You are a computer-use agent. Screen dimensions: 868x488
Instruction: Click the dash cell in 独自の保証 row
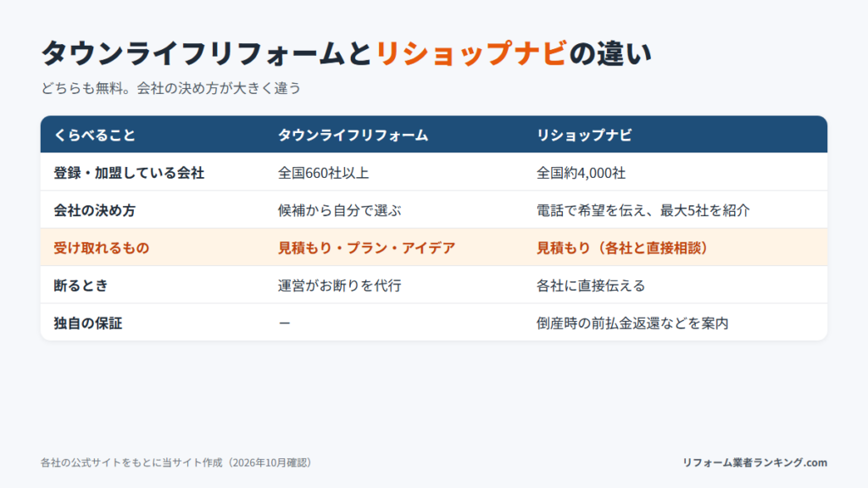285,323
